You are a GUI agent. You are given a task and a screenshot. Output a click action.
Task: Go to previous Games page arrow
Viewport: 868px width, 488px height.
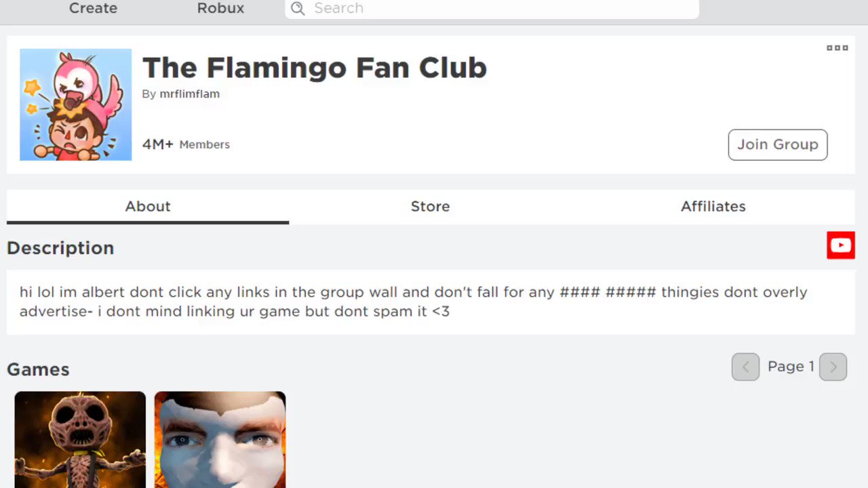point(745,367)
